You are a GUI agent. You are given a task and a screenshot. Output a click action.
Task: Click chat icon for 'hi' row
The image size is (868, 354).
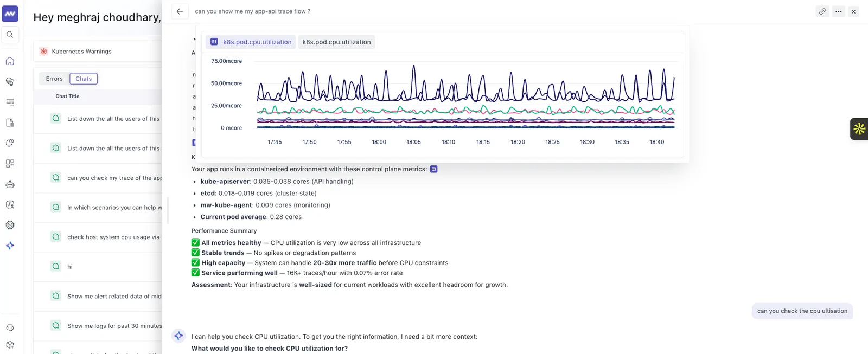click(55, 266)
